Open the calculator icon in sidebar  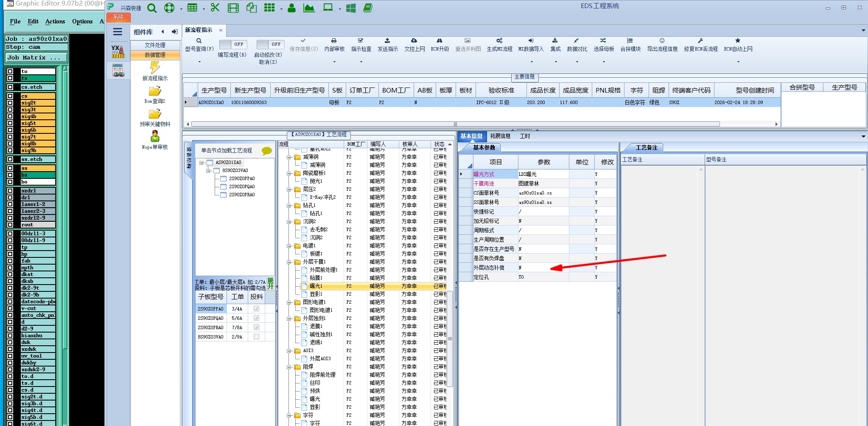118,71
